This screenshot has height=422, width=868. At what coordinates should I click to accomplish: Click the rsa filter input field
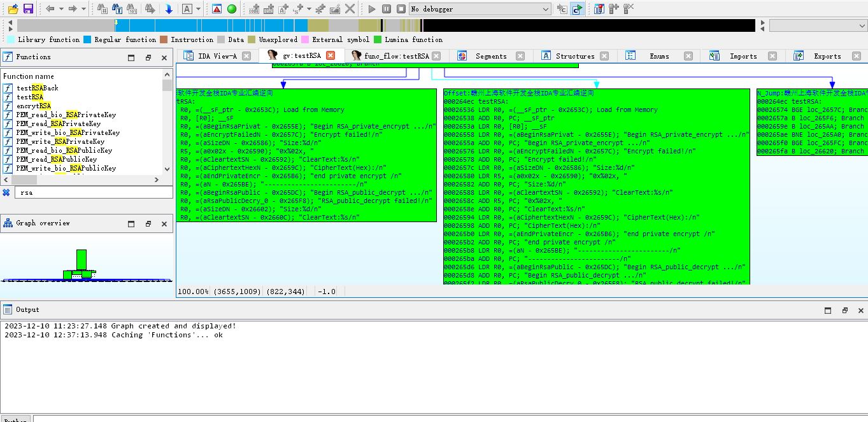(x=94, y=192)
